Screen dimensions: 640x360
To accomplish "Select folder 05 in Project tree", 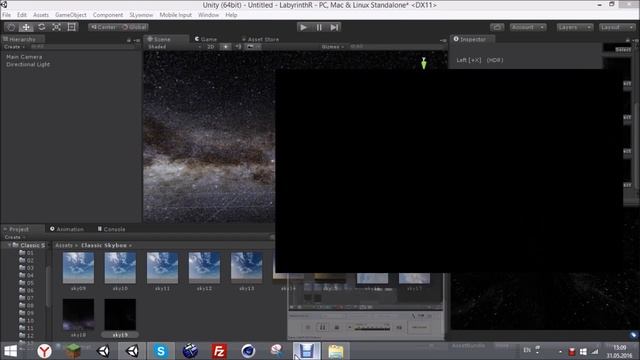I will (27, 283).
